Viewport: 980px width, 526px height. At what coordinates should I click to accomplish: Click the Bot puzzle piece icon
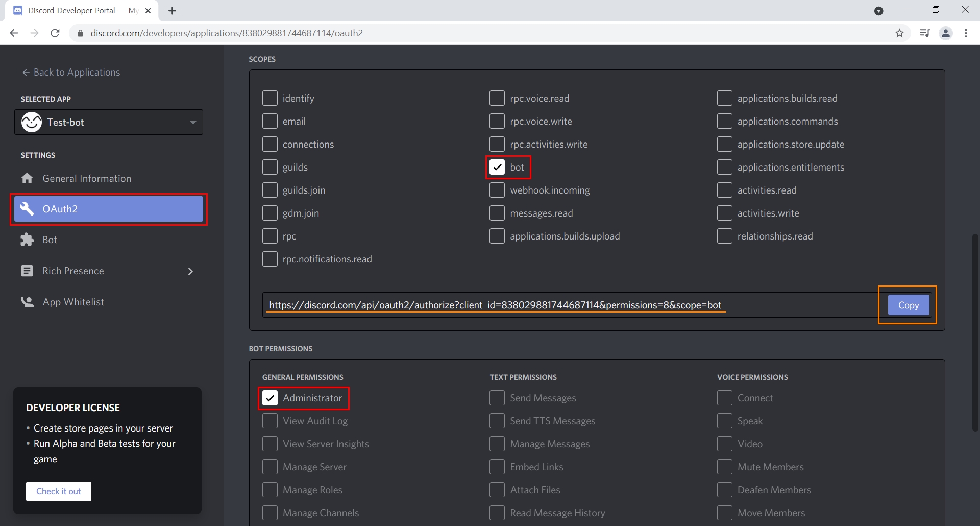coord(27,240)
